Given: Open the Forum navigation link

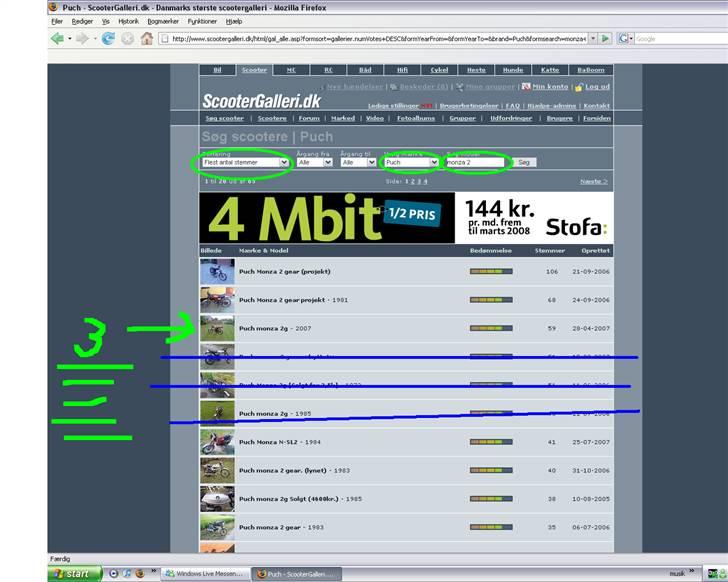Looking at the screenshot, I should pyautogui.click(x=309, y=118).
